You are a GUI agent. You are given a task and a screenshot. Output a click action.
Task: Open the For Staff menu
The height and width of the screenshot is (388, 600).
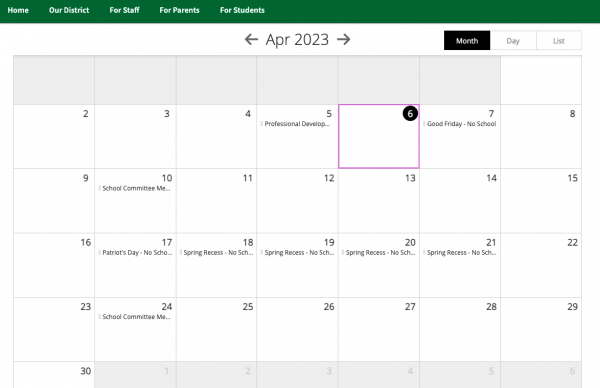(124, 10)
